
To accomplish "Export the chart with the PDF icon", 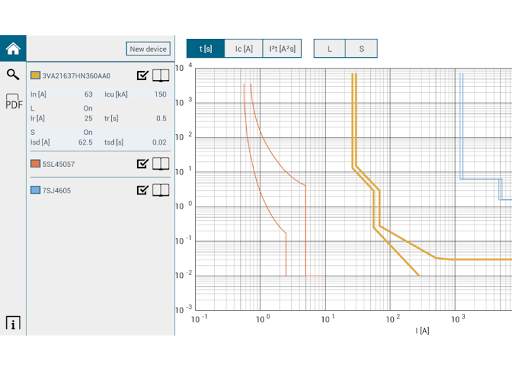I will coord(14,102).
